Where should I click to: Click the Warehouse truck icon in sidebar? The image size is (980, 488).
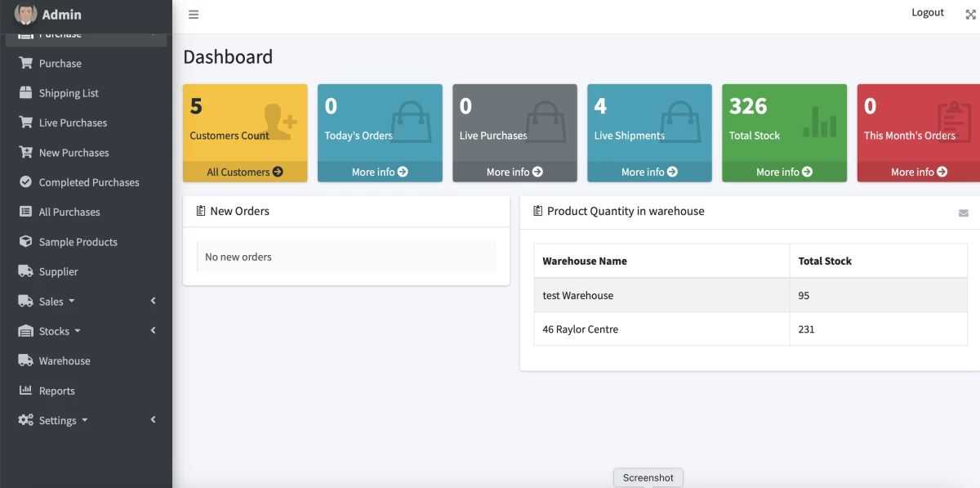[x=25, y=360]
